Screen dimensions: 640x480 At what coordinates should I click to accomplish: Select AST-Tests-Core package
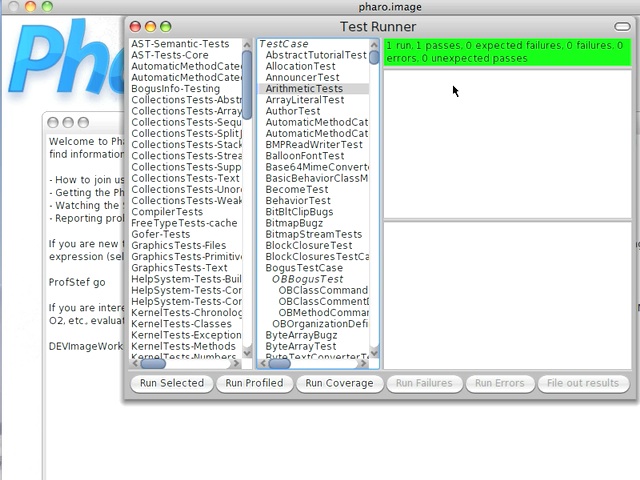point(170,55)
